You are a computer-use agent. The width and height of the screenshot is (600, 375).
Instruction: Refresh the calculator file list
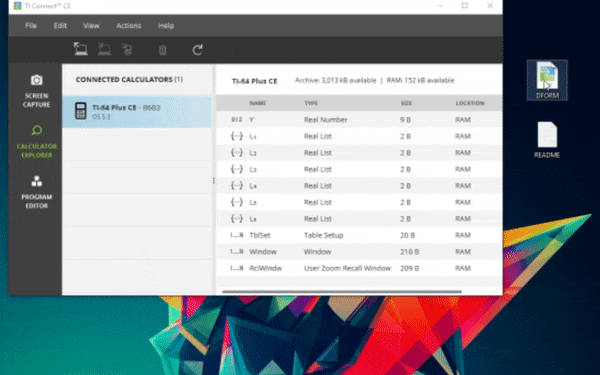click(x=197, y=50)
